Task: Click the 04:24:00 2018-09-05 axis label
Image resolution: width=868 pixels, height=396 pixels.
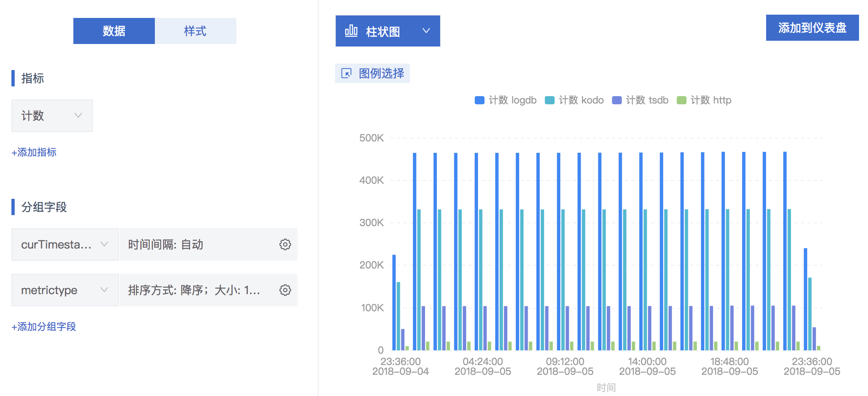Action: 483,366
